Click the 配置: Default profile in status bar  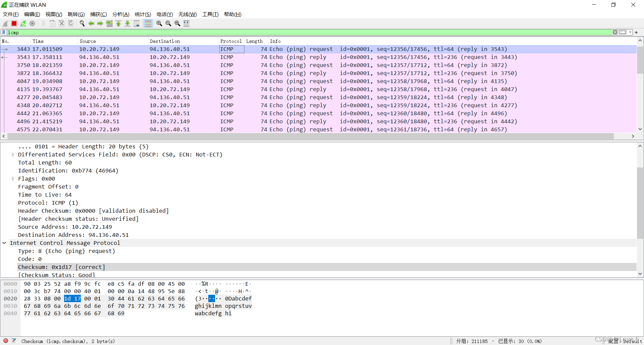pos(625,341)
